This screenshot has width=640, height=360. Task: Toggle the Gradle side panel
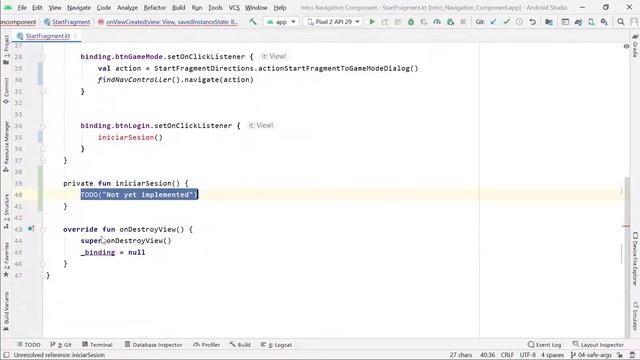(635, 46)
